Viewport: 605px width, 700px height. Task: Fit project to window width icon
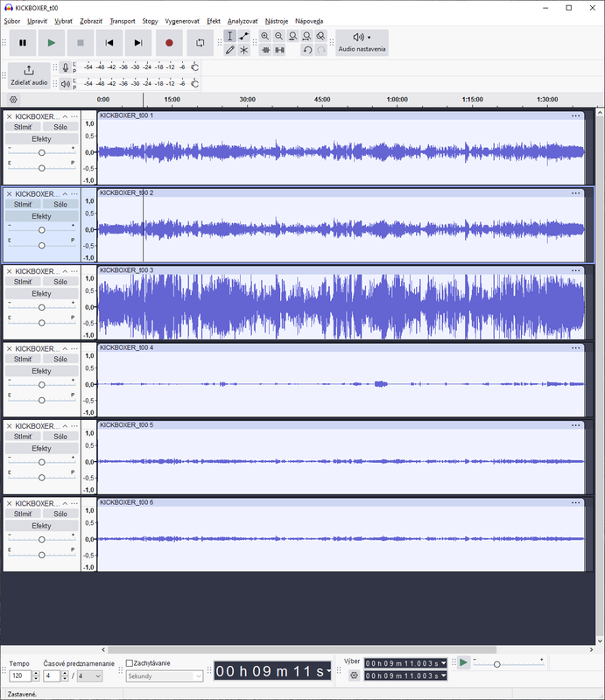point(306,36)
